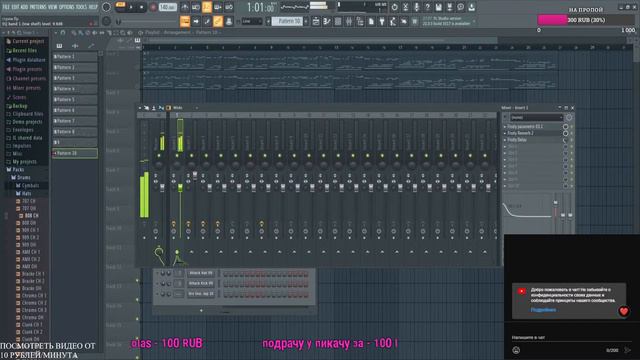Expand the Cymbals folder
This screenshot has width=640, height=360.
(27, 185)
